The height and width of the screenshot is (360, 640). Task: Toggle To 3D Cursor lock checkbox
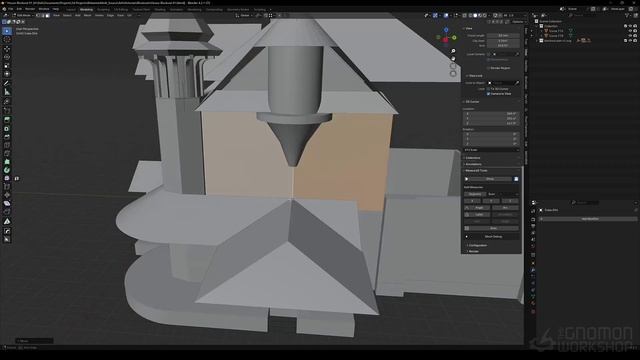[x=488, y=89]
